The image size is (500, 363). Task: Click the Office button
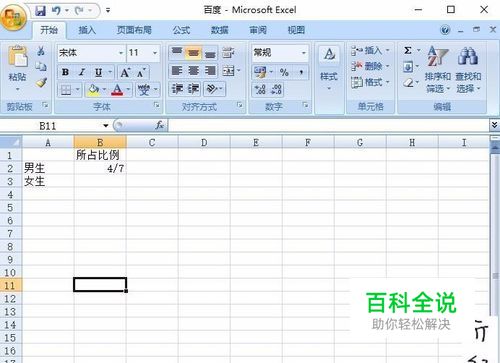click(13, 17)
